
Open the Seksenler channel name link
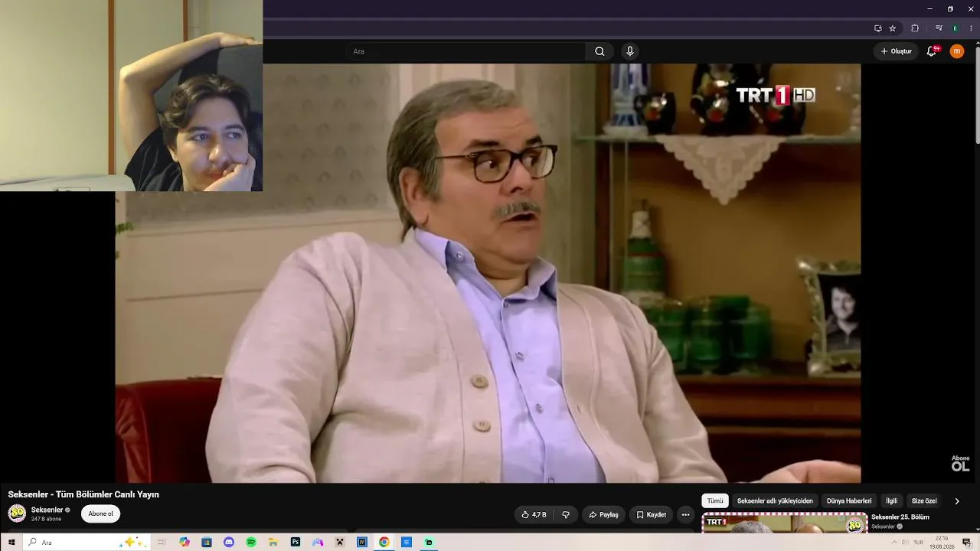(47, 510)
